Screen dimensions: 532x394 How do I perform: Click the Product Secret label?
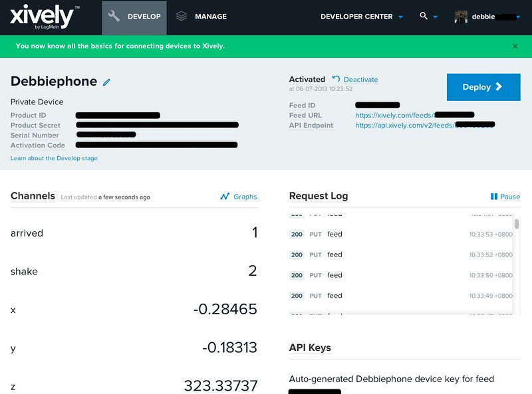tap(35, 126)
